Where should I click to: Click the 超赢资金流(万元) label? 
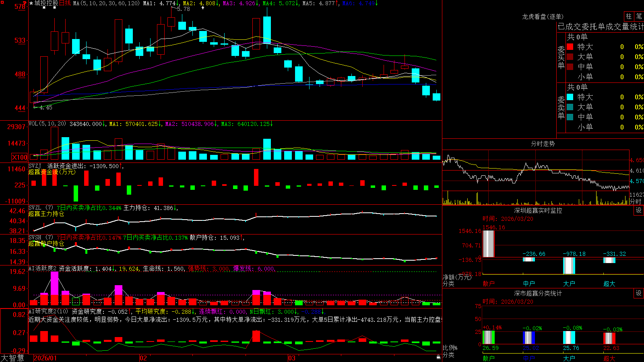[52, 172]
